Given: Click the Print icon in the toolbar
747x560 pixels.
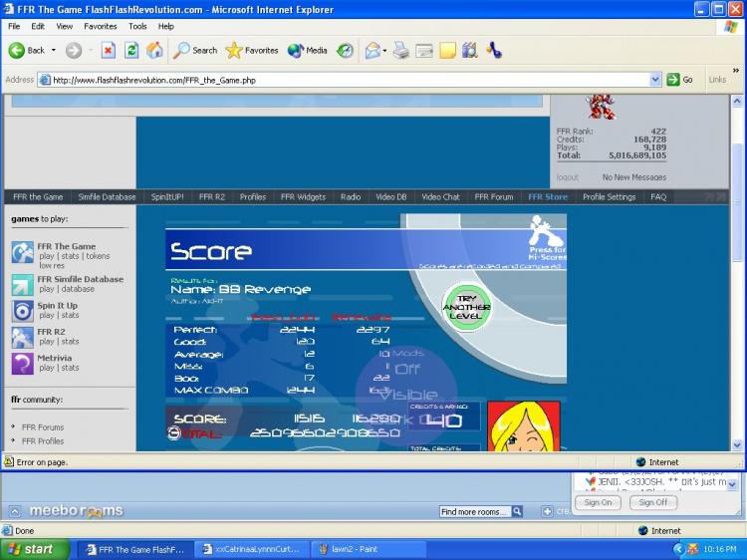Looking at the screenshot, I should (401, 50).
